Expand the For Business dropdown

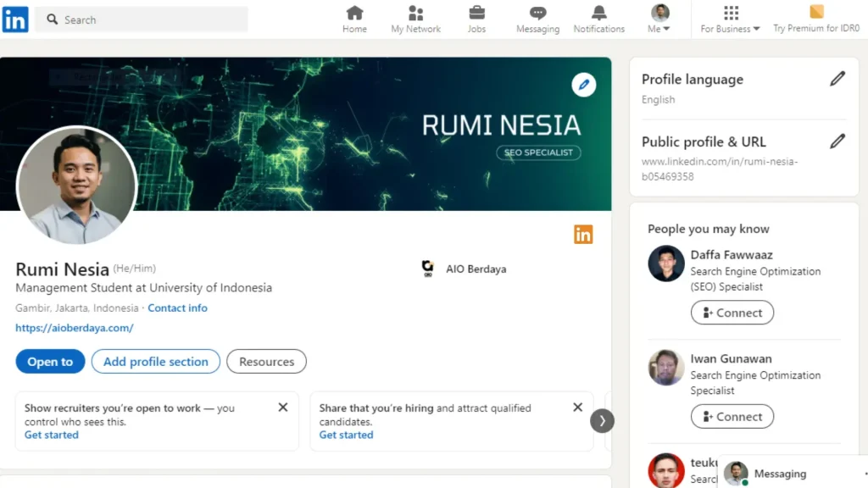point(730,19)
